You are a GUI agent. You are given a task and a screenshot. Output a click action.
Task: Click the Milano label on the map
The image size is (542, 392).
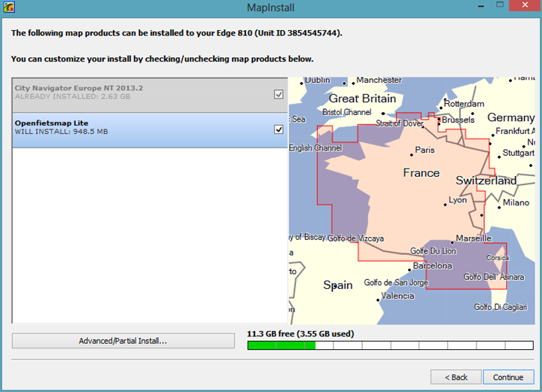[x=516, y=202]
